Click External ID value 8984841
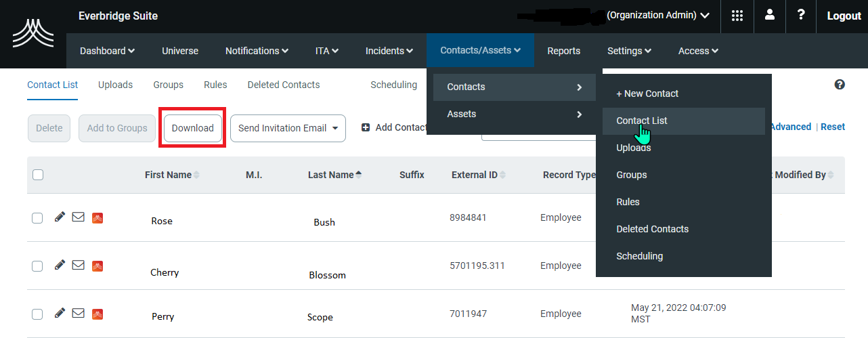 pos(468,217)
